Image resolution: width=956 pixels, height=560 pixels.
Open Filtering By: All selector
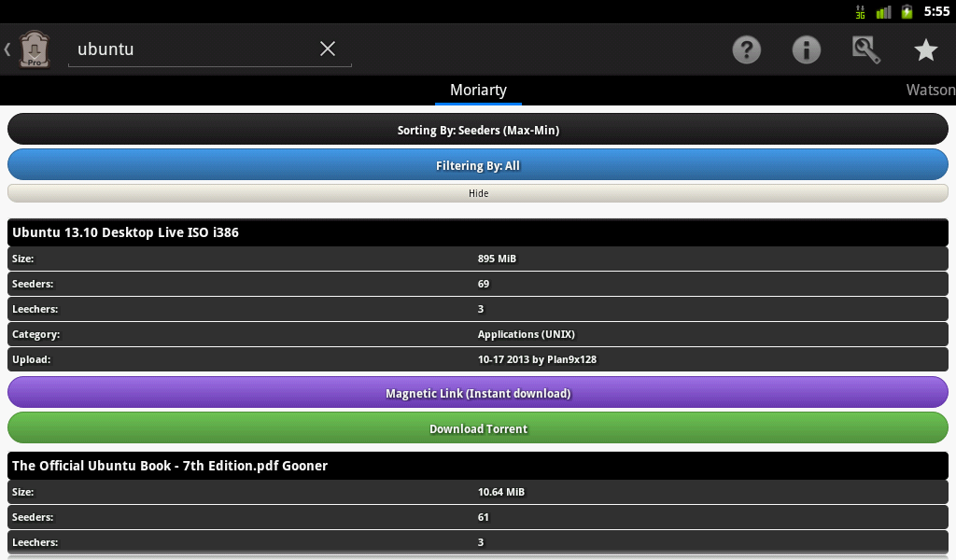pos(478,165)
